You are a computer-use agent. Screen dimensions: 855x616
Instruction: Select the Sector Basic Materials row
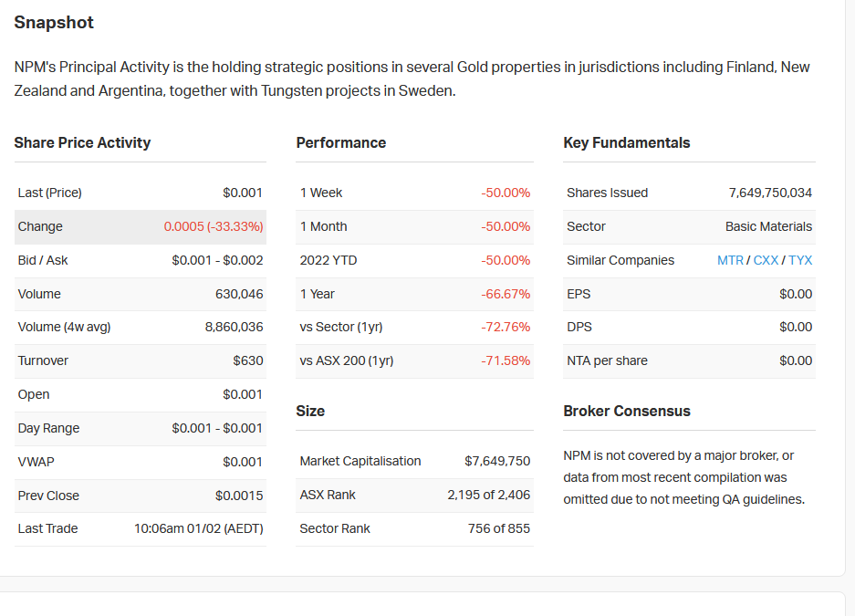689,226
